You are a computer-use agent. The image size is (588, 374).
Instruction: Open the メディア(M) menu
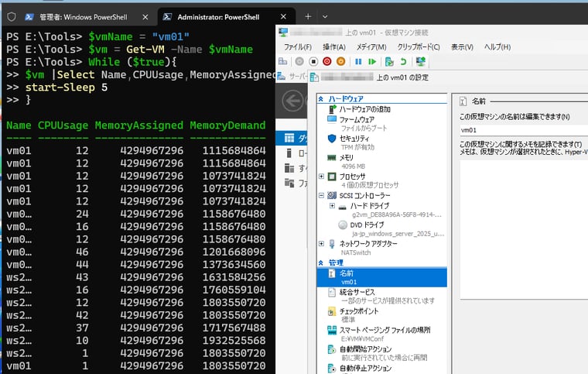pos(371,47)
